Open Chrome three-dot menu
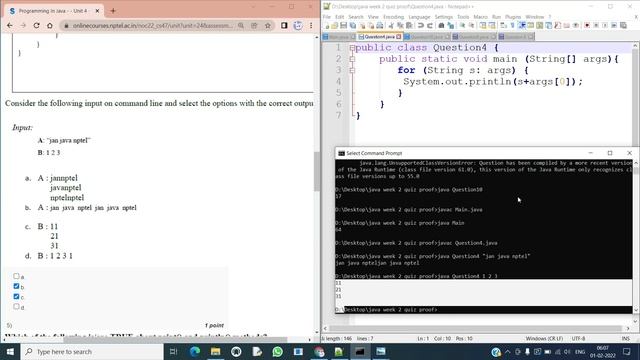This screenshot has width=640, height=360. (311, 25)
